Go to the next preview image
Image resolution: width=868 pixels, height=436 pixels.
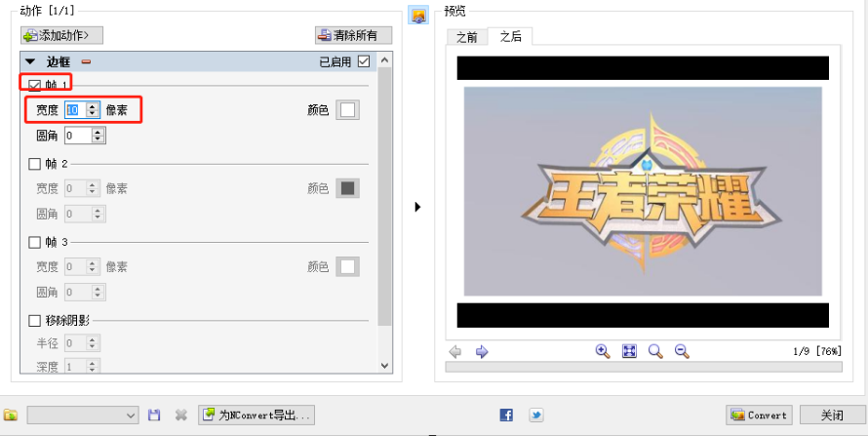(482, 351)
